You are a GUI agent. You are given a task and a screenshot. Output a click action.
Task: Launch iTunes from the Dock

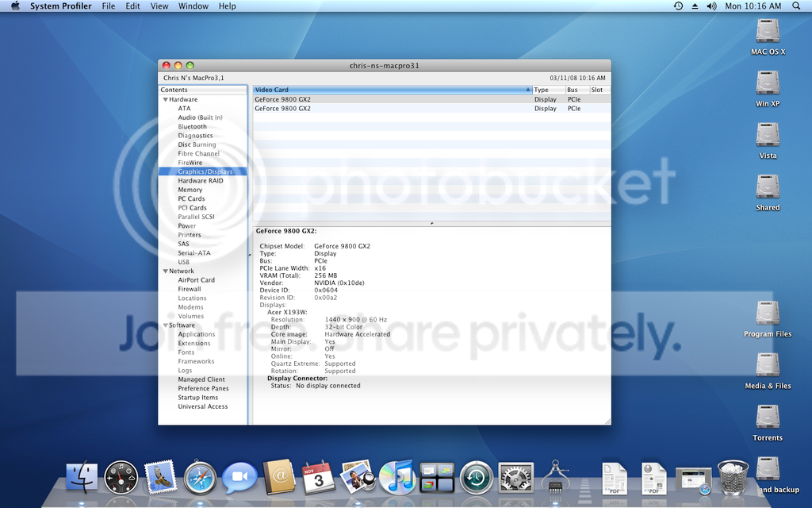[x=397, y=477]
